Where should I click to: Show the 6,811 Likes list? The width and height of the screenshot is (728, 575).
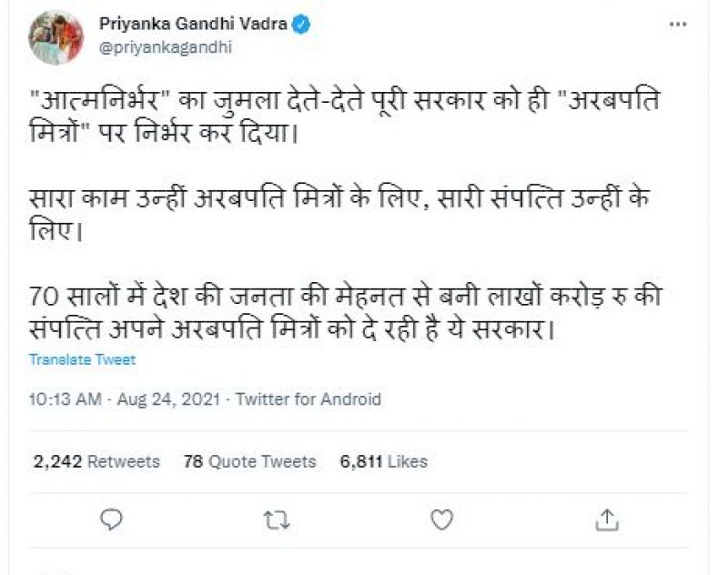coord(383,461)
